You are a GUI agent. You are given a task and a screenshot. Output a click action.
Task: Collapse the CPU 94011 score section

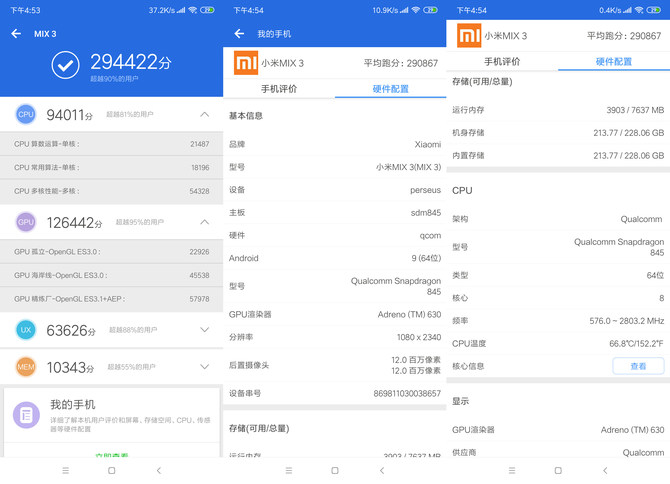[205, 115]
